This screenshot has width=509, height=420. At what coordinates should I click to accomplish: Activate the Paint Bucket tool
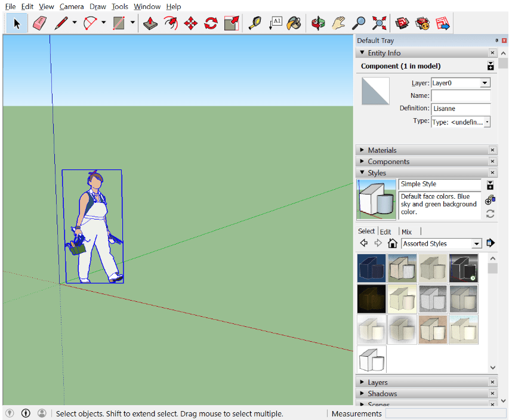pyautogui.click(x=294, y=23)
